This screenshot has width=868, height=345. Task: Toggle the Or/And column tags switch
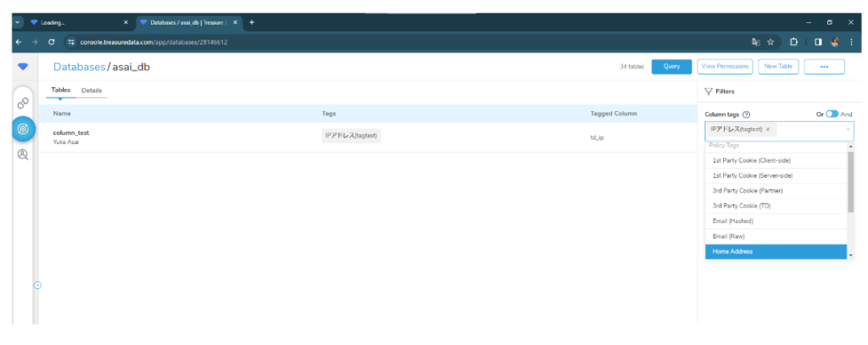(x=832, y=114)
